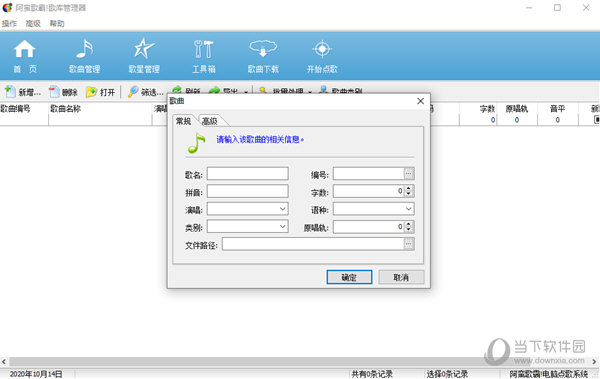Click the 歌名 input field
The height and width of the screenshot is (379, 600).
pyautogui.click(x=248, y=173)
